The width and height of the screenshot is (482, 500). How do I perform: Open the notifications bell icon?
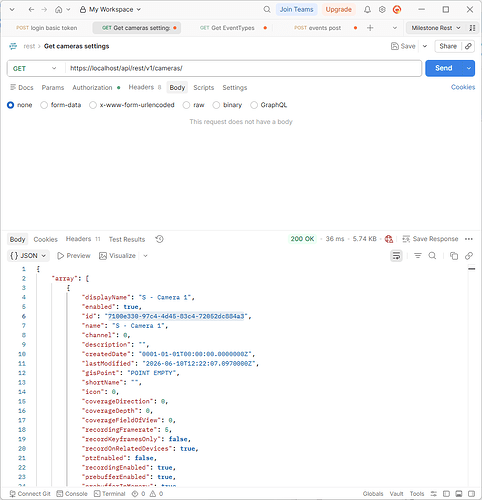pyautogui.click(x=367, y=10)
